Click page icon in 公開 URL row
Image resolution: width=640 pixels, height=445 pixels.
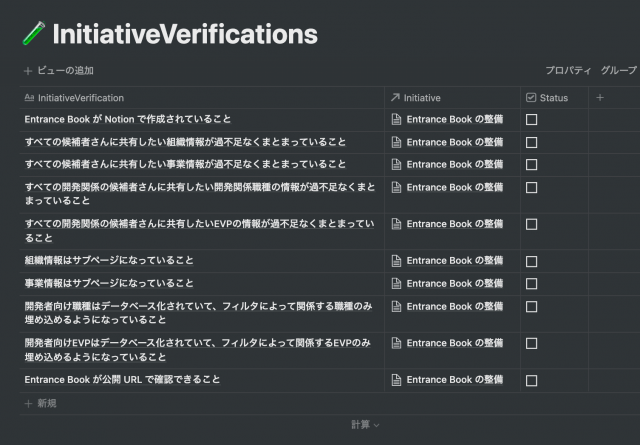coord(396,380)
